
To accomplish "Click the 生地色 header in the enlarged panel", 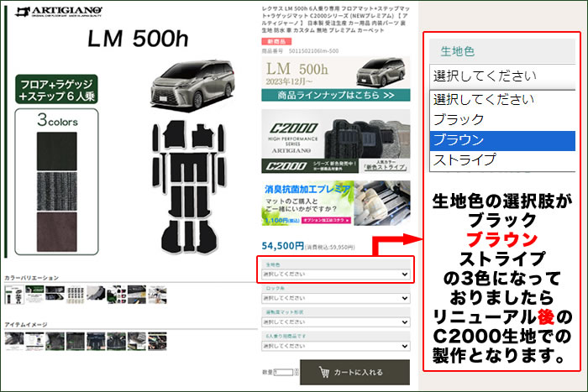I will coord(458,51).
